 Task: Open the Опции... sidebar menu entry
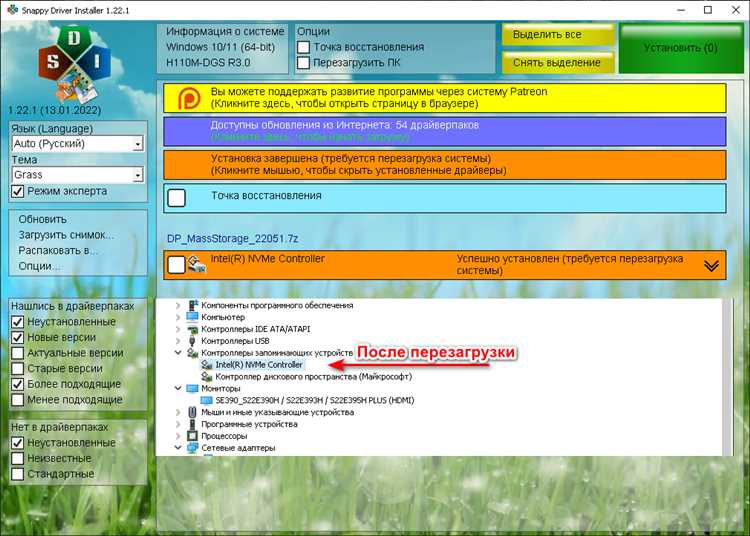[39, 266]
